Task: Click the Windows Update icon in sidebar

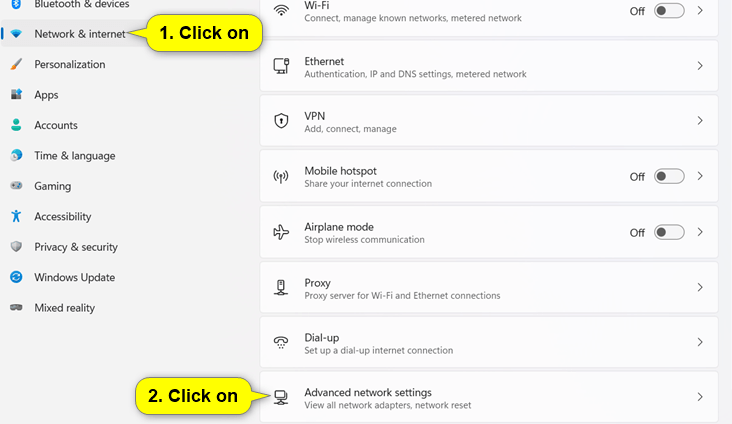Action: point(16,277)
